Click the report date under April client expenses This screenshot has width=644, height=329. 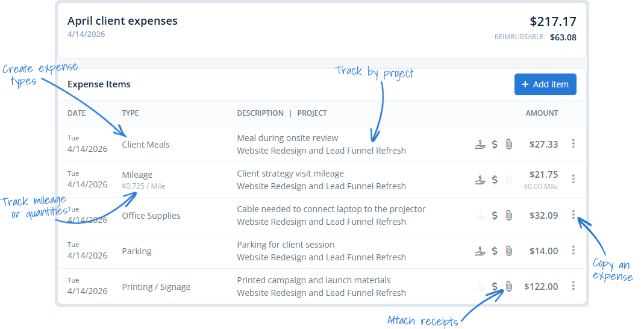[86, 34]
